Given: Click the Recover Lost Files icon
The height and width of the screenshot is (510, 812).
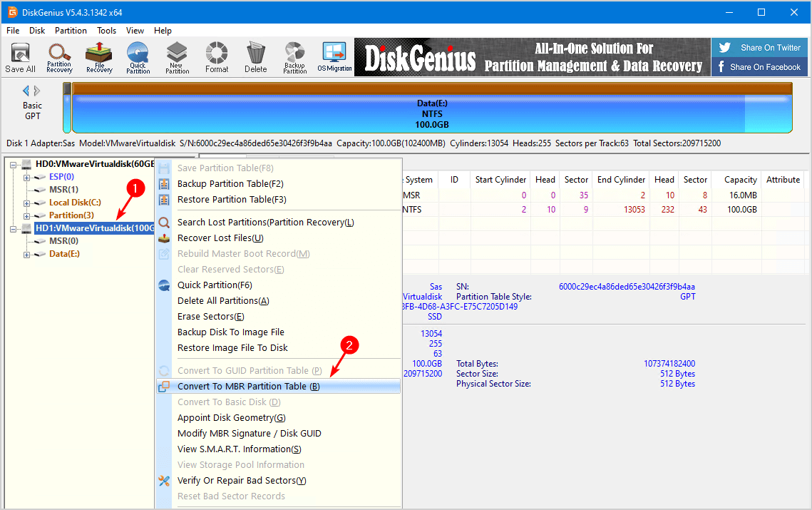Looking at the screenshot, I should (x=164, y=238).
